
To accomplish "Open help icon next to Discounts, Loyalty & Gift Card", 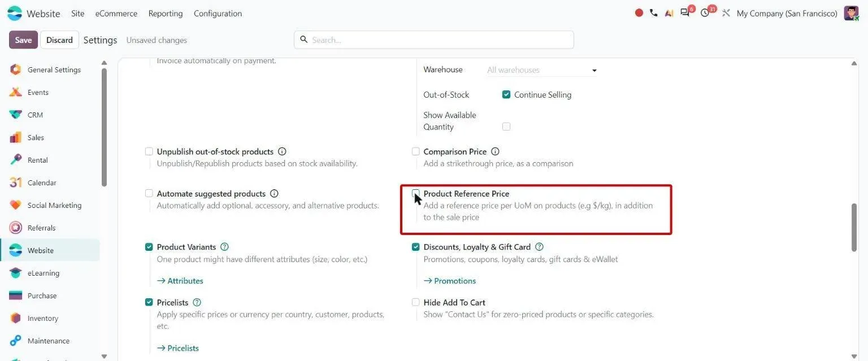I will pyautogui.click(x=539, y=247).
